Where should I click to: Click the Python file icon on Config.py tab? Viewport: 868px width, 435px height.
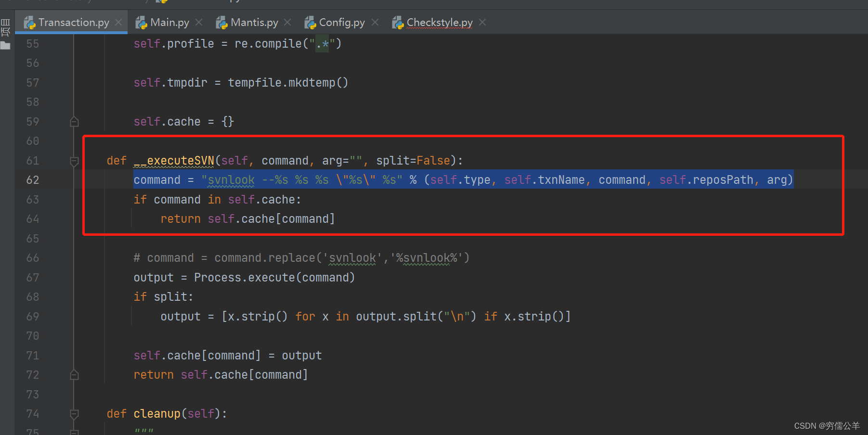click(x=311, y=23)
